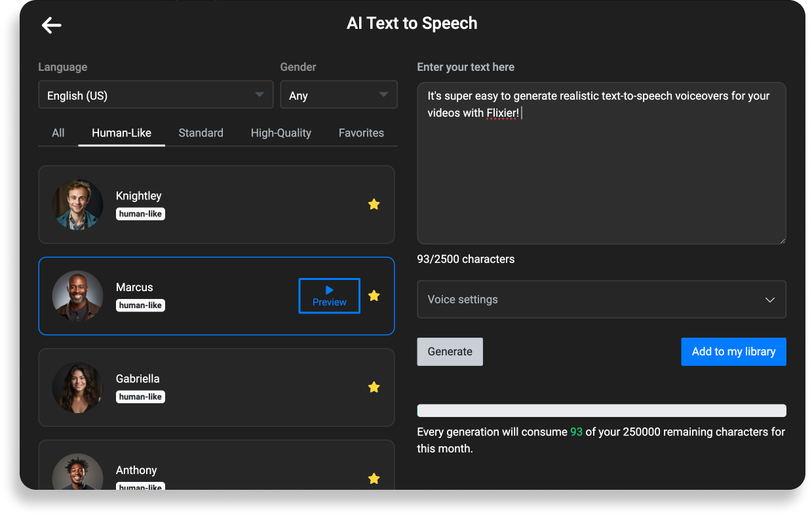Click inside the text entry box
The width and height of the screenshot is (812, 516).
[601, 163]
